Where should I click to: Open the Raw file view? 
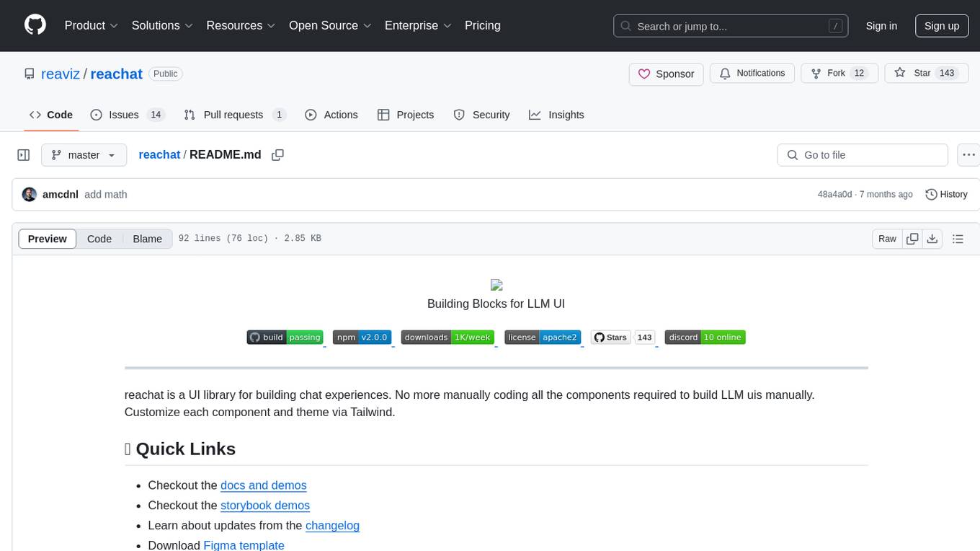887,239
